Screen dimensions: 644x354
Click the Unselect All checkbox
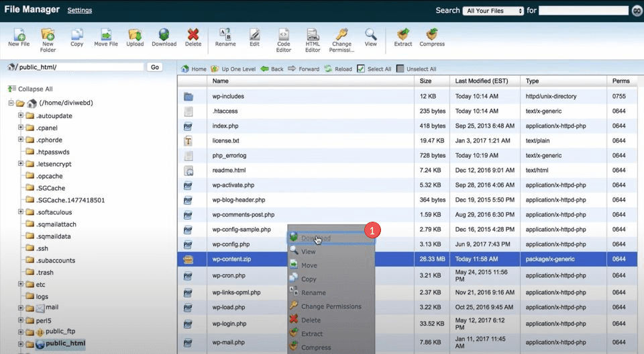400,69
